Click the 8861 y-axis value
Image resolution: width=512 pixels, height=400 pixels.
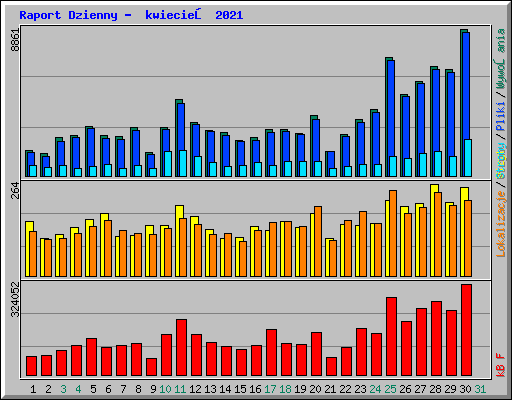pos(16,40)
